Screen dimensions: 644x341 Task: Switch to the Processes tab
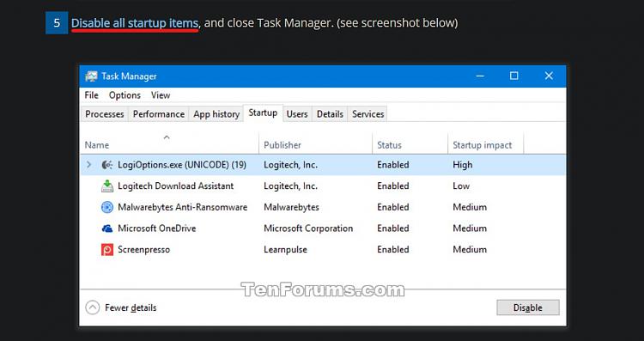(x=104, y=114)
